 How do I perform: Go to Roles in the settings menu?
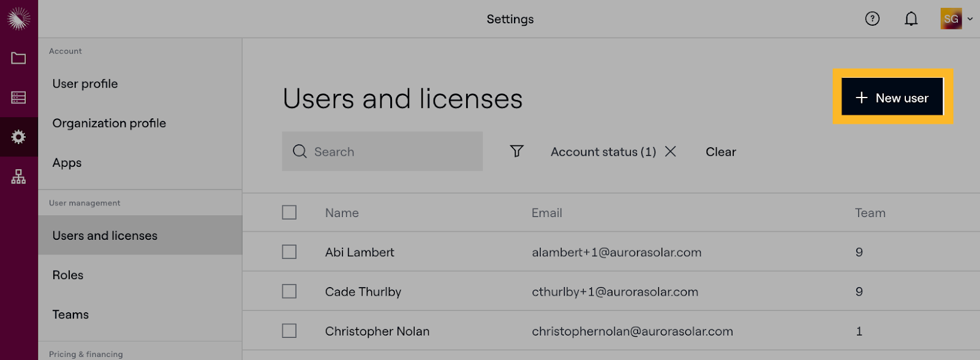68,275
